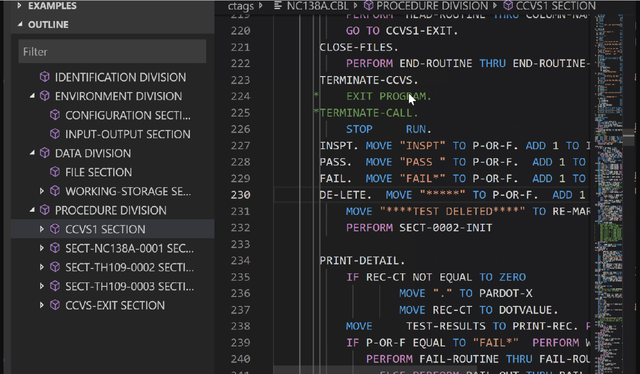Expand the SECT-TH109-0002 section node

(42, 267)
